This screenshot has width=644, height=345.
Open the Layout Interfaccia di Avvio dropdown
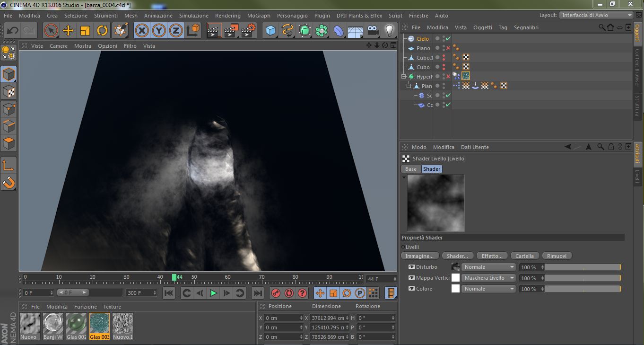[596, 15]
